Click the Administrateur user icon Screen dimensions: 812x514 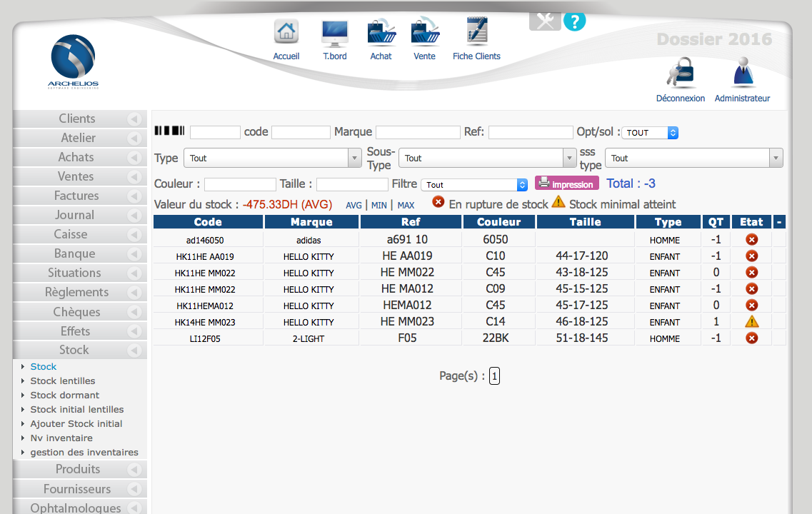click(x=742, y=74)
